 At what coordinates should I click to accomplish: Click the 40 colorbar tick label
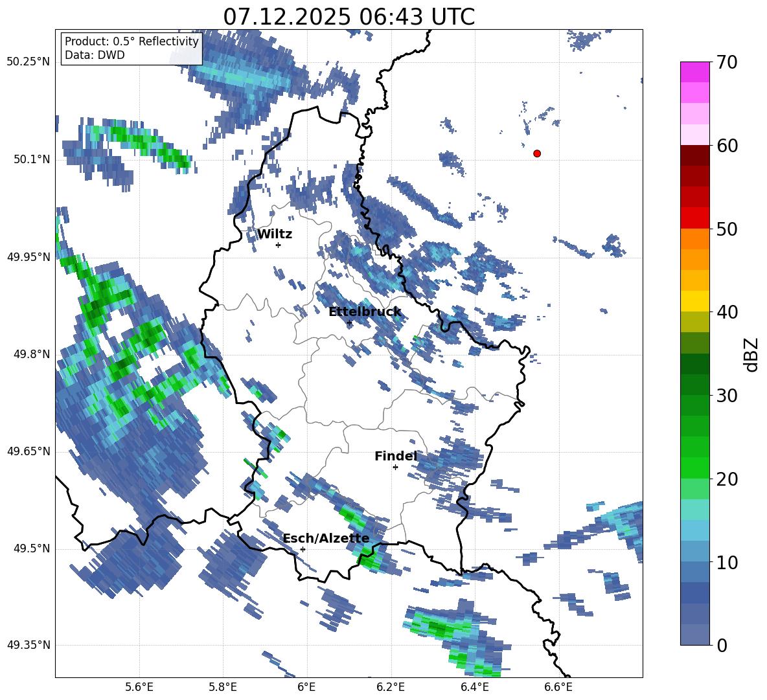click(727, 312)
